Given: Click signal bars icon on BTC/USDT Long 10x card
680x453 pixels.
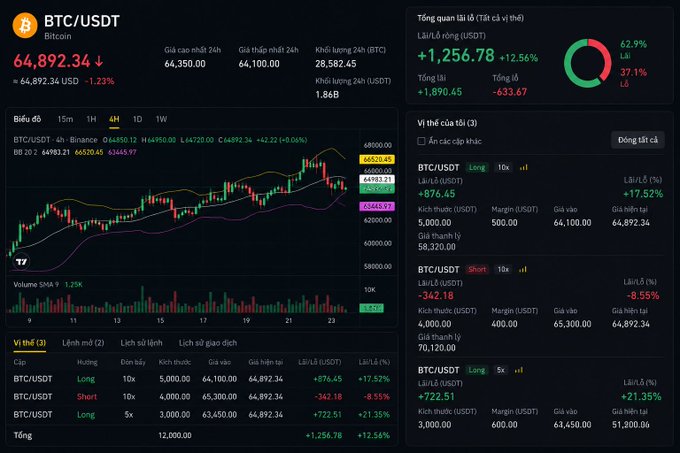Looking at the screenshot, I should coord(523,167).
